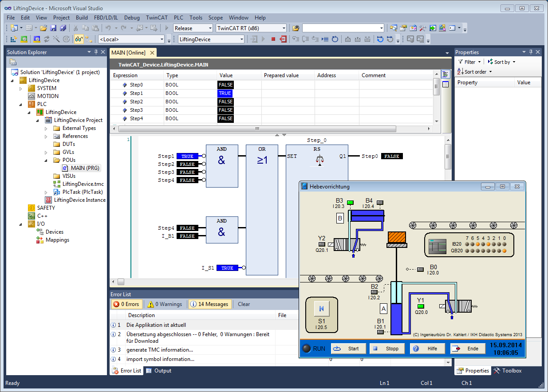This screenshot has height=392, width=548.
Task: Click the Save All toolbar icon
Action: point(63,28)
